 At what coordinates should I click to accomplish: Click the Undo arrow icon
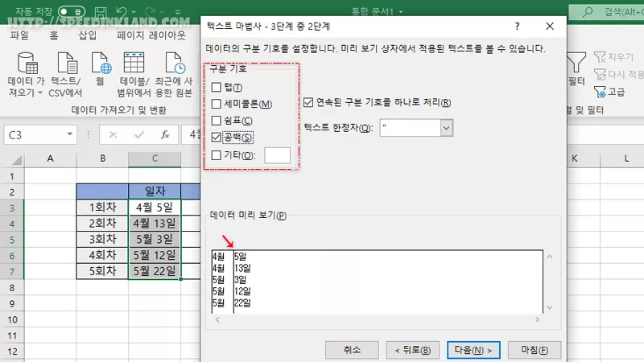pos(122,12)
